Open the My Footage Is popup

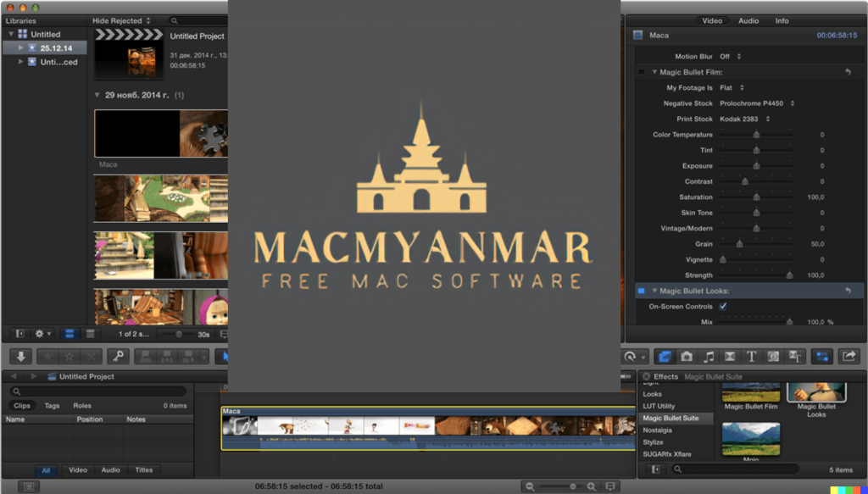click(x=732, y=87)
